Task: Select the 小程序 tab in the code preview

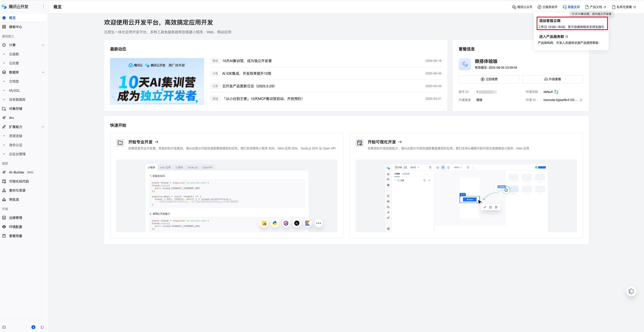Action: (x=151, y=168)
